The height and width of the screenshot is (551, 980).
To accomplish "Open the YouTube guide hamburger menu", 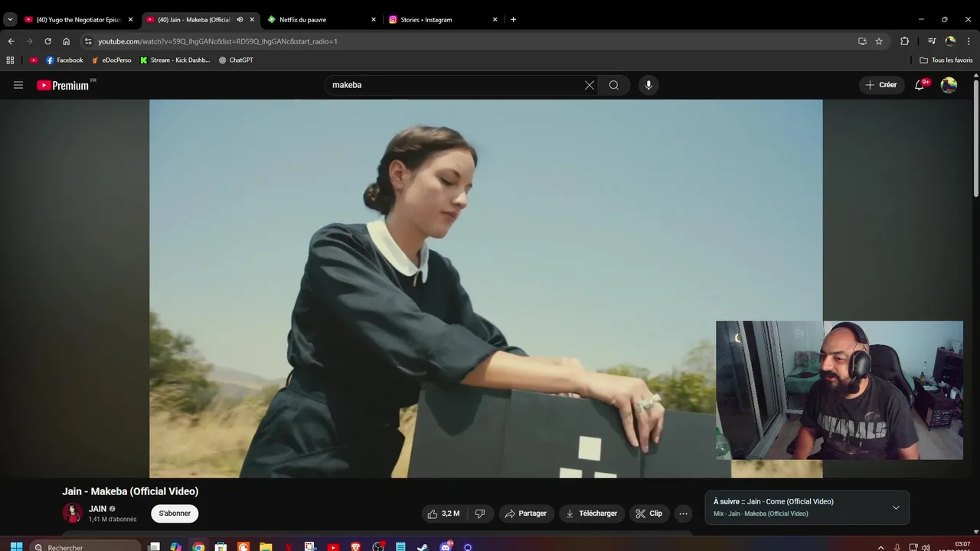I will [x=18, y=85].
